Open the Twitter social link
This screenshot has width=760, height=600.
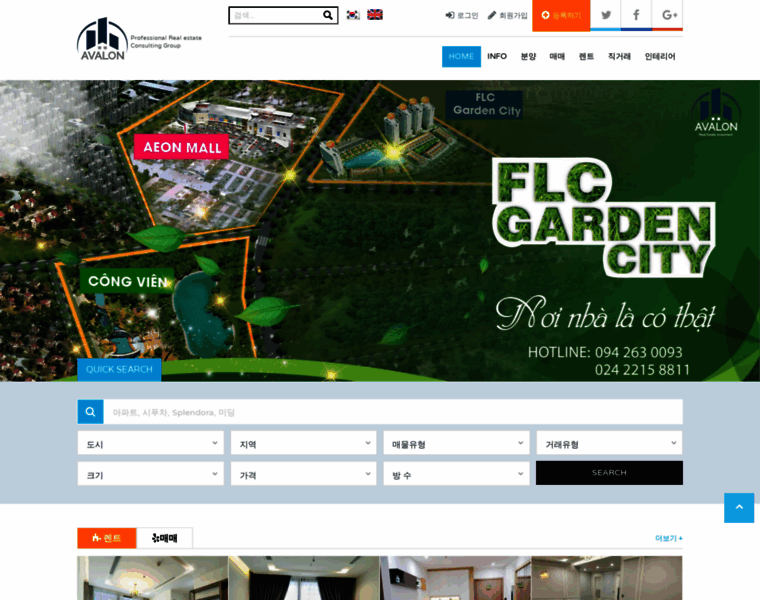point(605,15)
